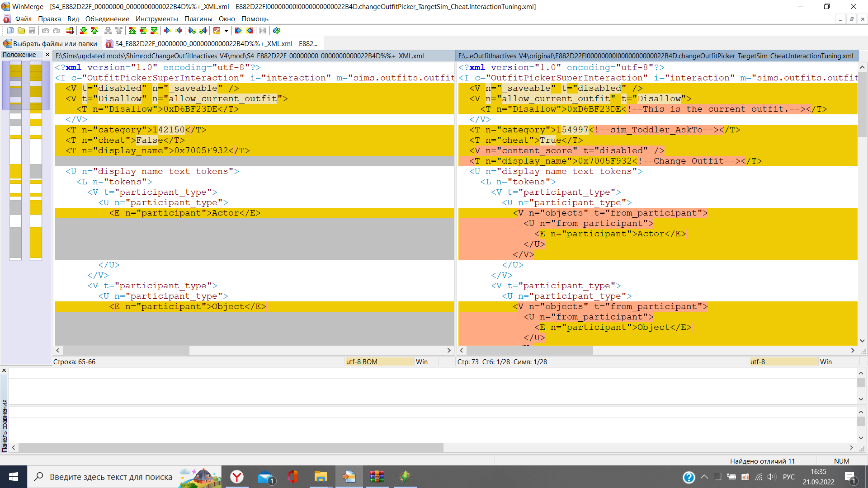The width and height of the screenshot is (868, 488).
Task: Jump to next difference with green down arrow
Action: (83, 31)
